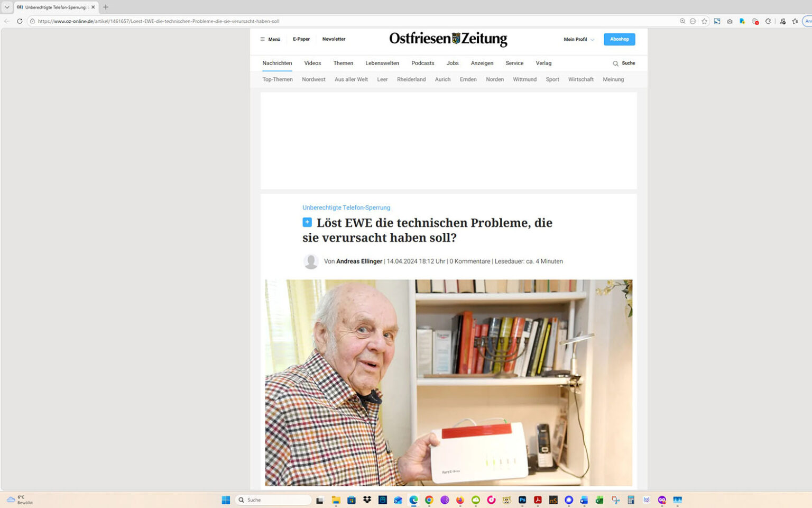Launch Adobe Acrobat from the taskbar
This screenshot has width=812, height=508.
(537, 500)
